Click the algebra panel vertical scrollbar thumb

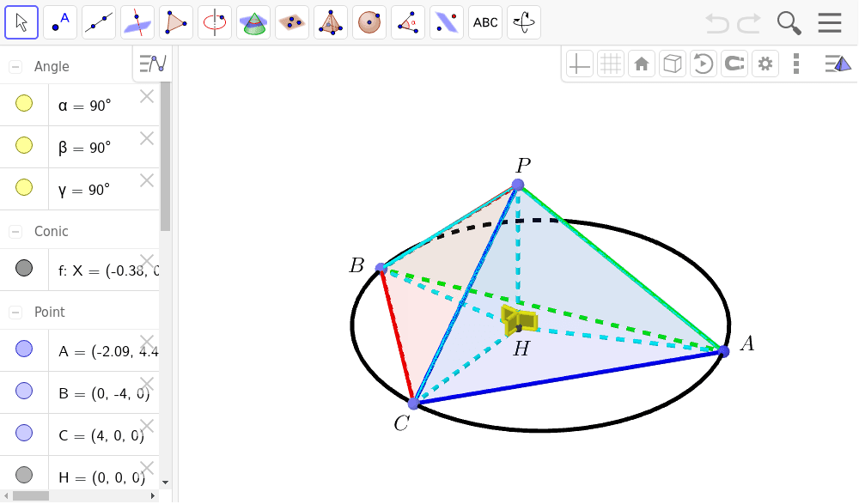tap(166, 156)
